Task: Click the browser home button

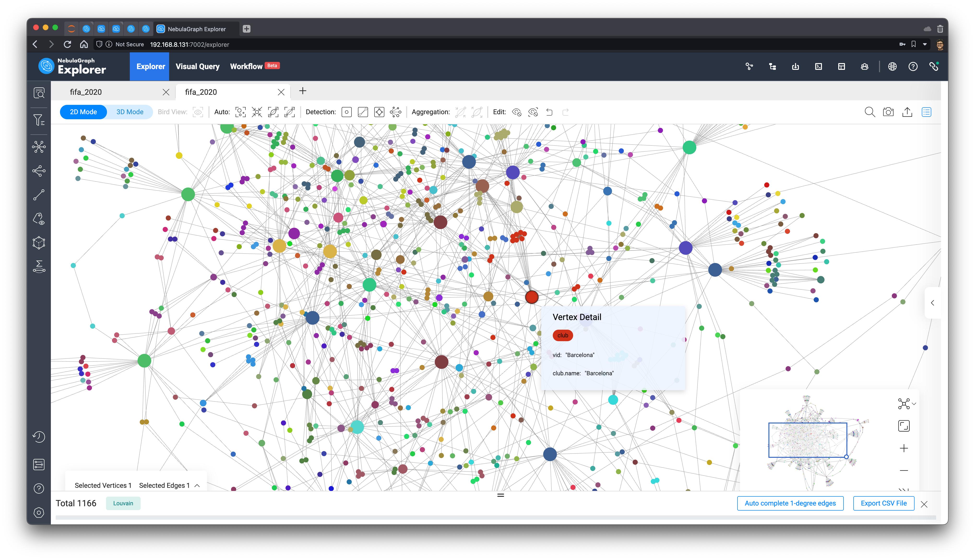Action: click(x=84, y=45)
